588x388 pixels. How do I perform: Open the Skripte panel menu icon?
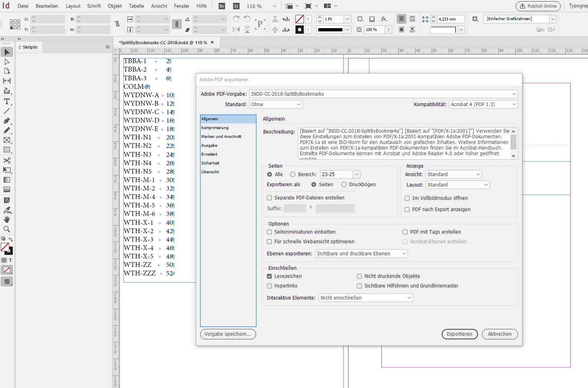[108, 47]
